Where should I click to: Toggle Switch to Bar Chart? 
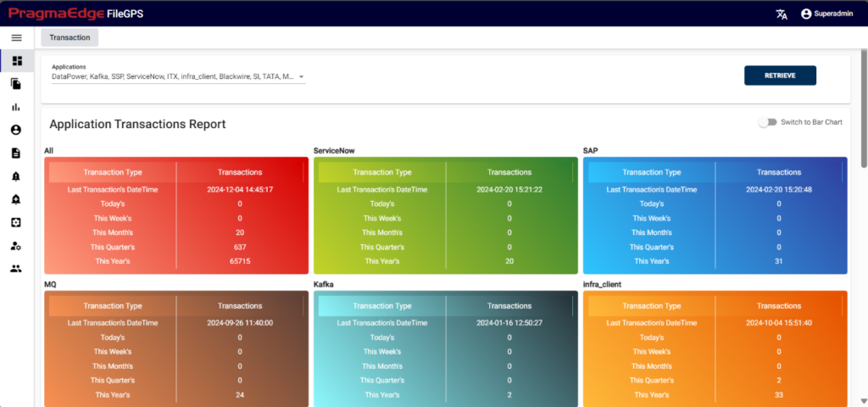tap(767, 122)
